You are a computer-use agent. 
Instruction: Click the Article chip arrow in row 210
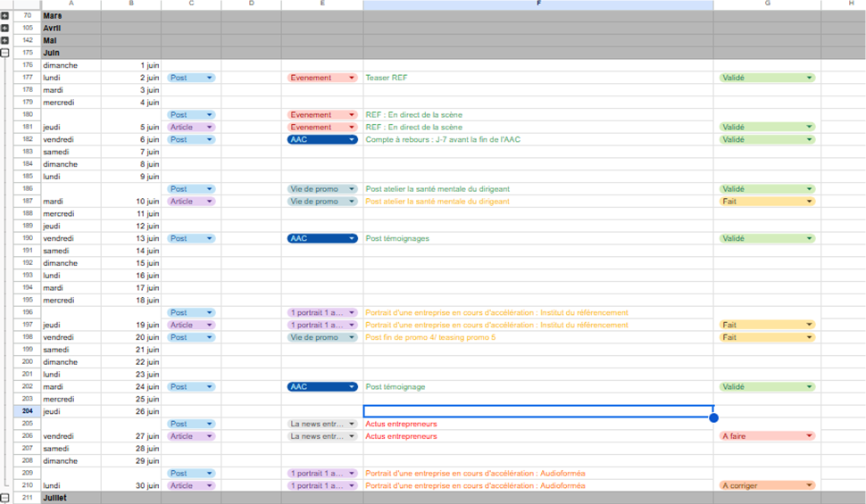point(210,485)
